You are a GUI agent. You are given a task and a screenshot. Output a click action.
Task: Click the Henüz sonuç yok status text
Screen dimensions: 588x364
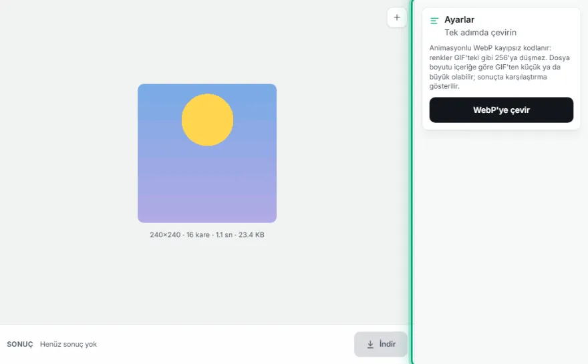click(68, 344)
